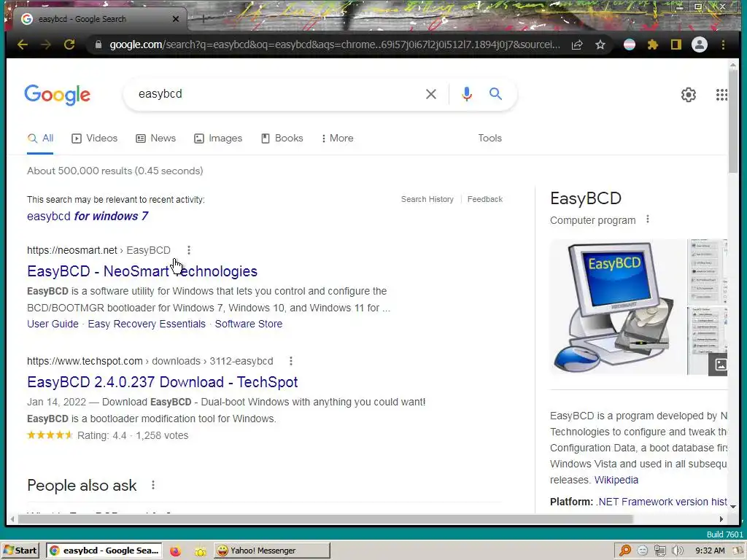Screen dimensions: 747x560
Task: Reload the Google search page
Action: click(69, 44)
